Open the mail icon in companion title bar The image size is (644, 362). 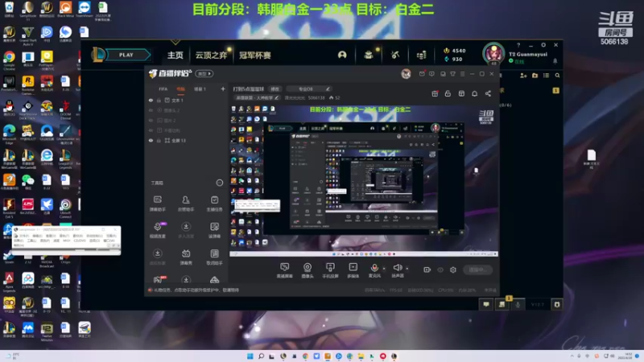422,74
